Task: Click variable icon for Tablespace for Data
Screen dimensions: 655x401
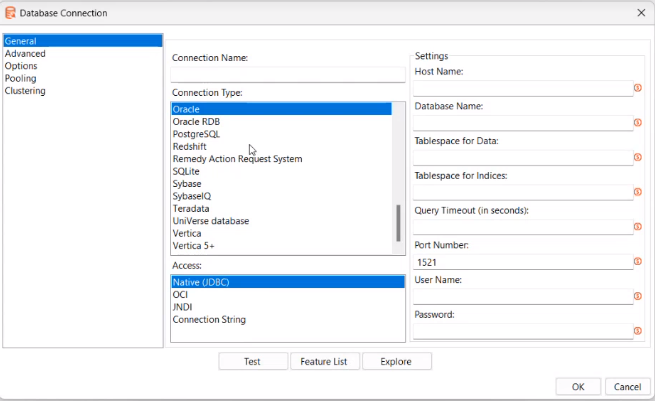Action: point(638,158)
